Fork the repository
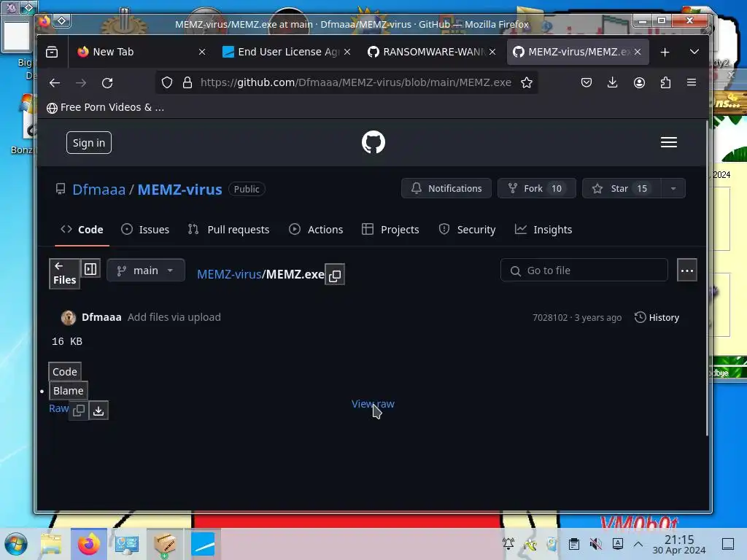747x560 pixels. click(536, 188)
